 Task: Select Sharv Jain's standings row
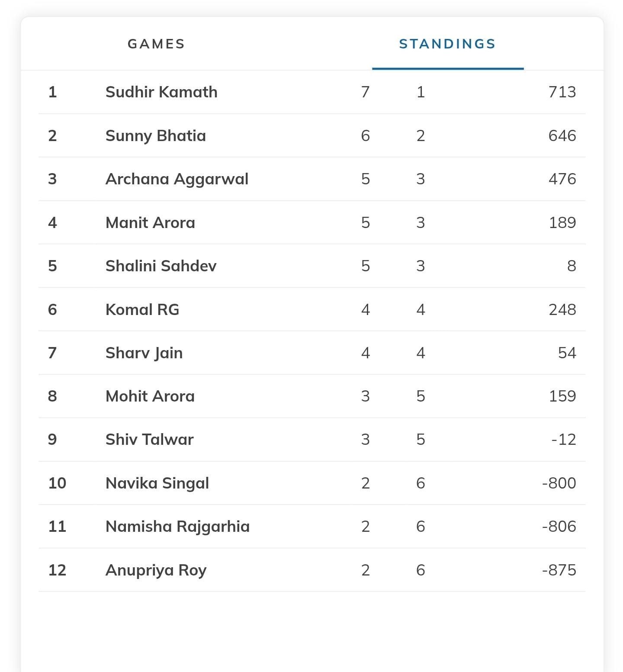coord(144,353)
